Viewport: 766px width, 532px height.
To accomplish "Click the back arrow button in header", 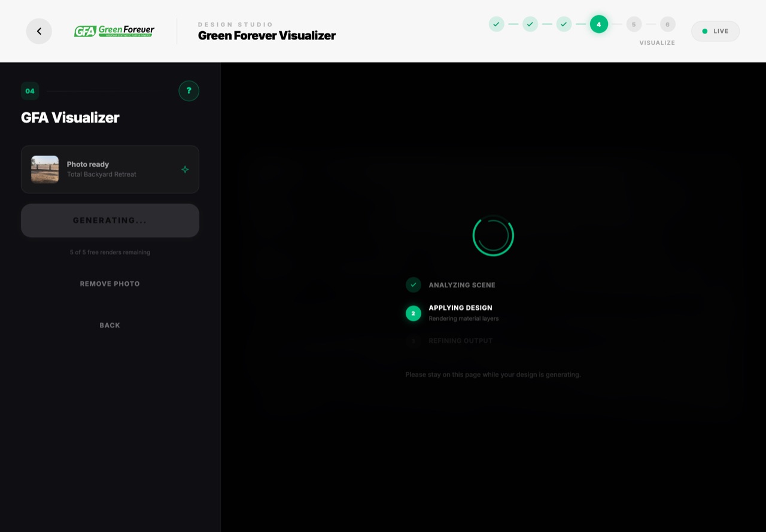I will pos(39,31).
